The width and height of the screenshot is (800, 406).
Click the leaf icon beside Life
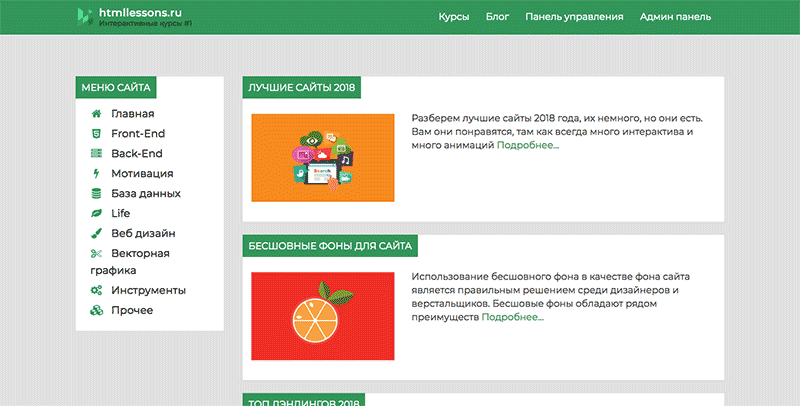coord(96,213)
